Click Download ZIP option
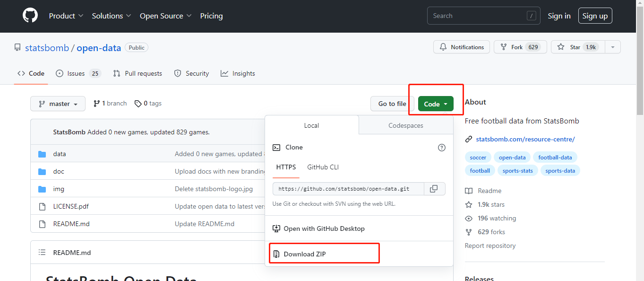The image size is (644, 281). pos(305,254)
